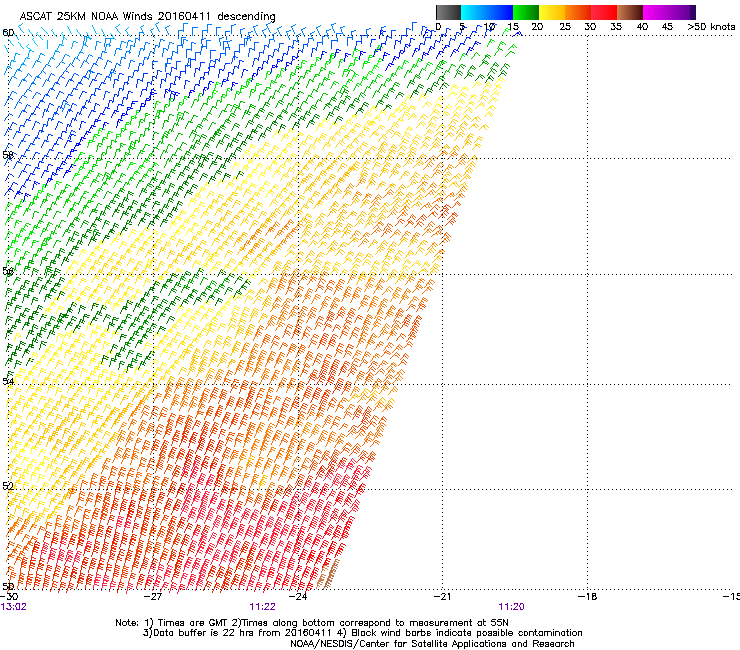Click the longitude label '-24'

(x=298, y=596)
